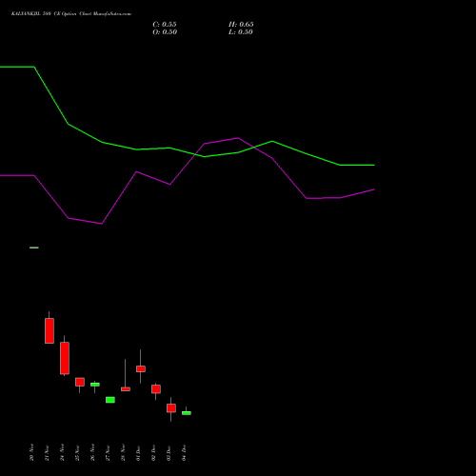476x476 pixels.
Task: Click the 28 Nov date label
Action: pos(123,452)
